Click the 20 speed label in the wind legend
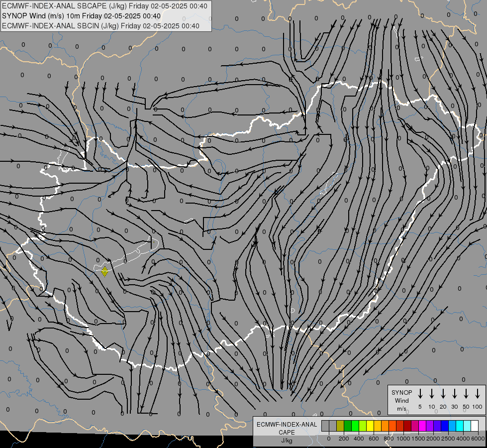Image resolution: width=487 pixels, height=448 pixels. [443, 407]
